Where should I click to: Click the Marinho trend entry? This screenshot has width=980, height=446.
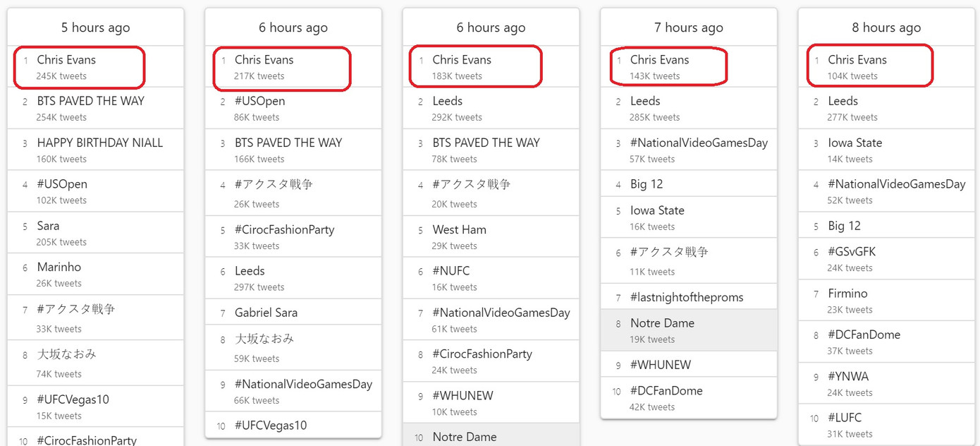coord(59,267)
